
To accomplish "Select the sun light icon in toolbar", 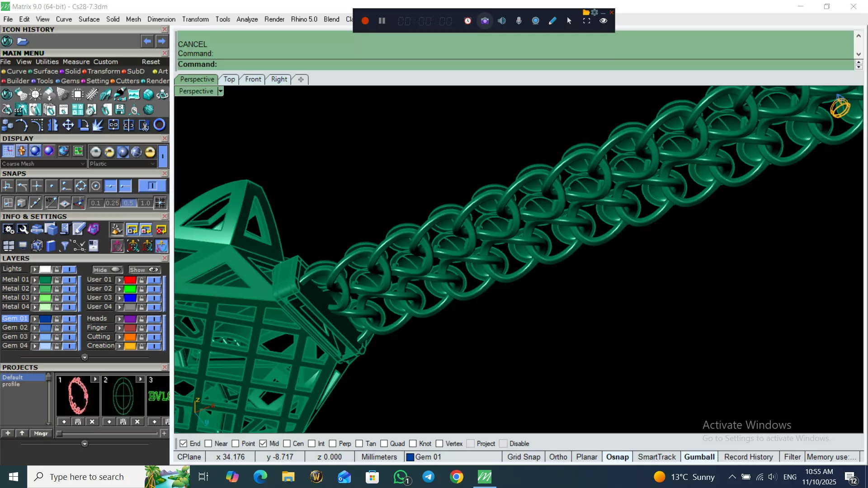I will click(35, 94).
